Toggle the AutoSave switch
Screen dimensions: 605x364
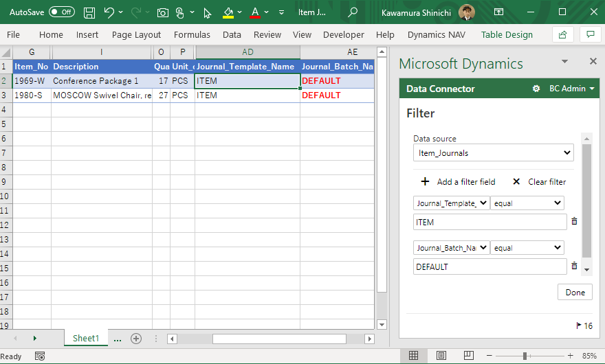pyautogui.click(x=62, y=12)
